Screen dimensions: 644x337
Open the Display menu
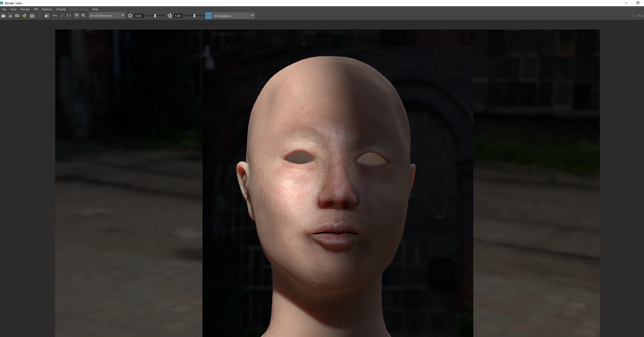click(x=61, y=9)
